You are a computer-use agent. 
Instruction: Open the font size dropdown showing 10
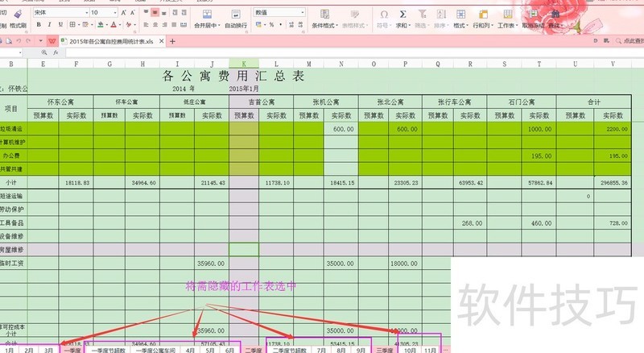point(104,13)
